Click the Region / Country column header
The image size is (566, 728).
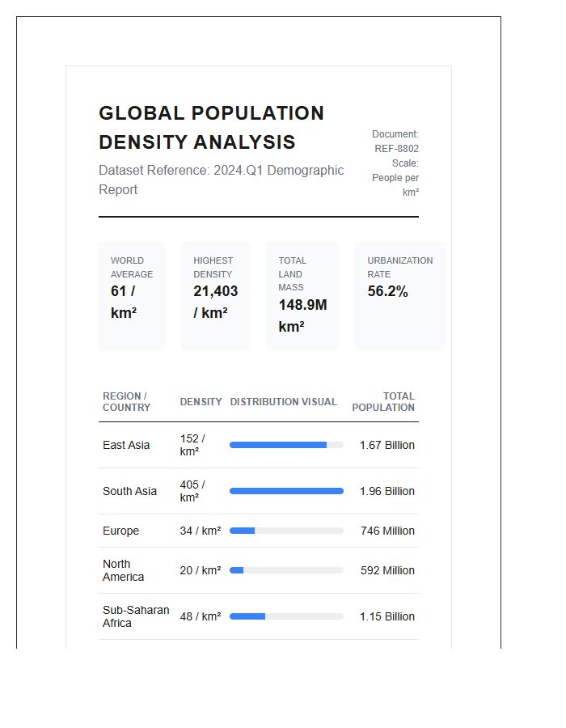pos(126,401)
